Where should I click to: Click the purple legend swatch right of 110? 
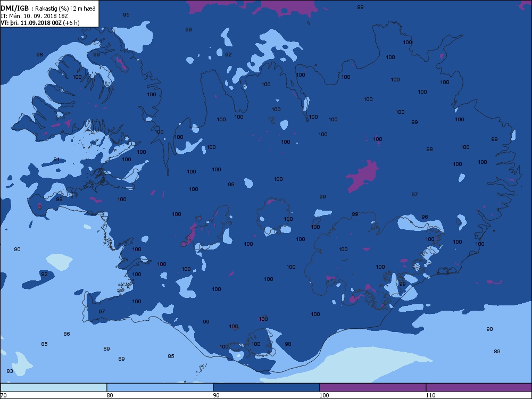tap(479, 387)
